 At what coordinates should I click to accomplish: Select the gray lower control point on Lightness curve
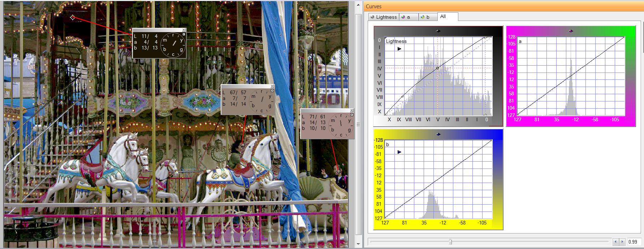[x=403, y=96]
